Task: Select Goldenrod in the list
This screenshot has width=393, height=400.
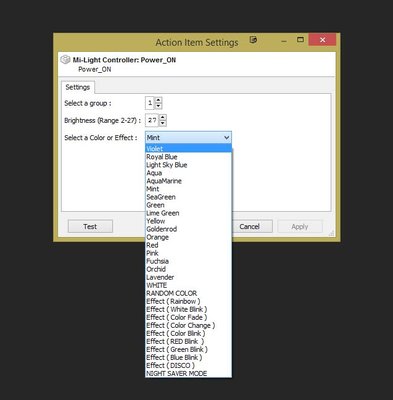Action: point(188,229)
